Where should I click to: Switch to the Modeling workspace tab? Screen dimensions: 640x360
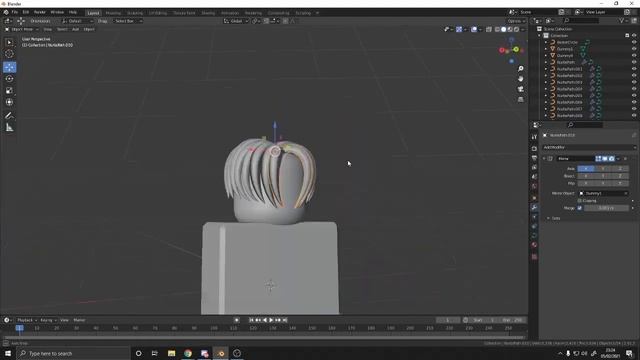click(x=113, y=13)
